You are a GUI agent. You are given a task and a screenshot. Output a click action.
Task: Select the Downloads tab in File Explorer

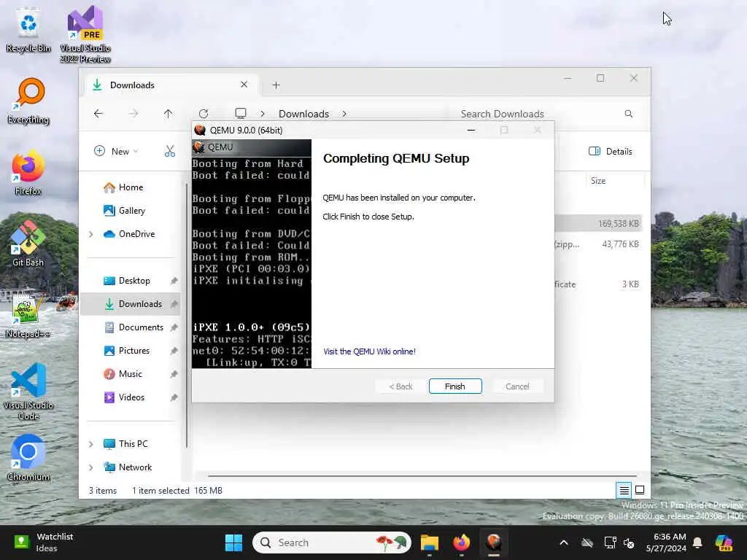(x=171, y=85)
